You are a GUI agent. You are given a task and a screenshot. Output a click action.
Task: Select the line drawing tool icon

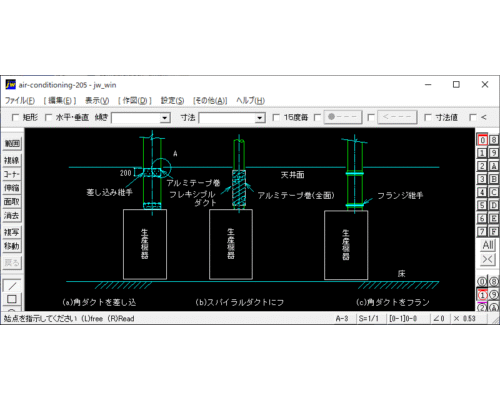[x=12, y=286]
